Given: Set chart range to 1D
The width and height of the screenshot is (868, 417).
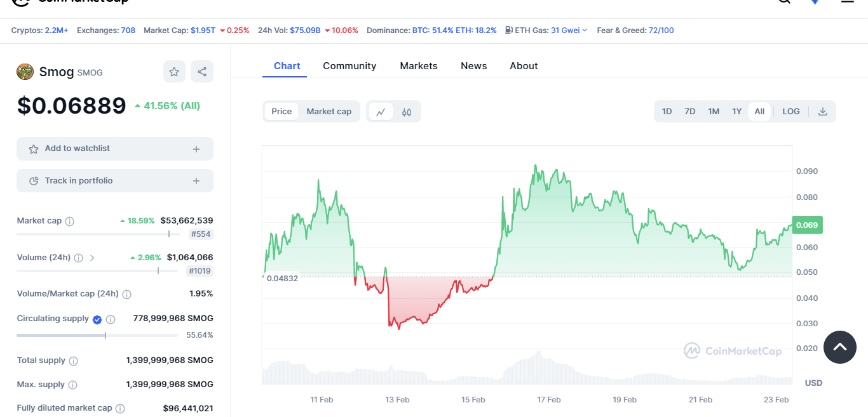Looking at the screenshot, I should click(667, 112).
